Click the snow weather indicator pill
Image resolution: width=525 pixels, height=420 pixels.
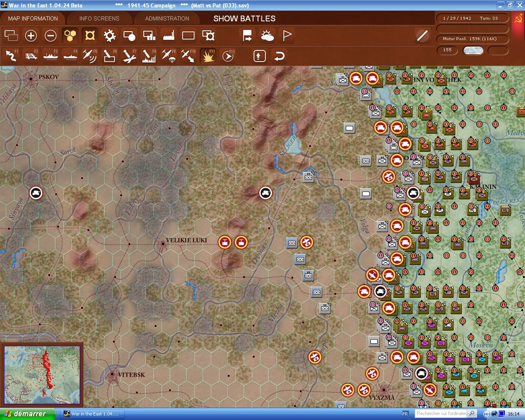tap(473, 50)
